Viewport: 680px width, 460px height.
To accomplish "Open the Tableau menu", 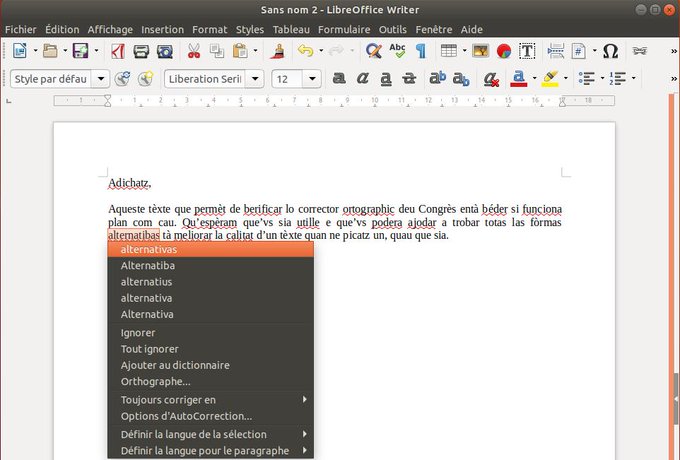I will point(291,29).
